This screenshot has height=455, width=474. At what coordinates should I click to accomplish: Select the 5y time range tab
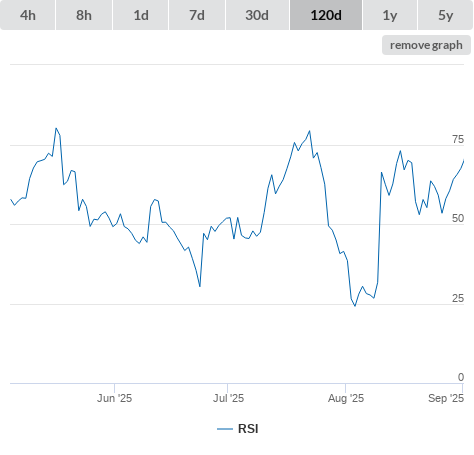click(x=445, y=15)
